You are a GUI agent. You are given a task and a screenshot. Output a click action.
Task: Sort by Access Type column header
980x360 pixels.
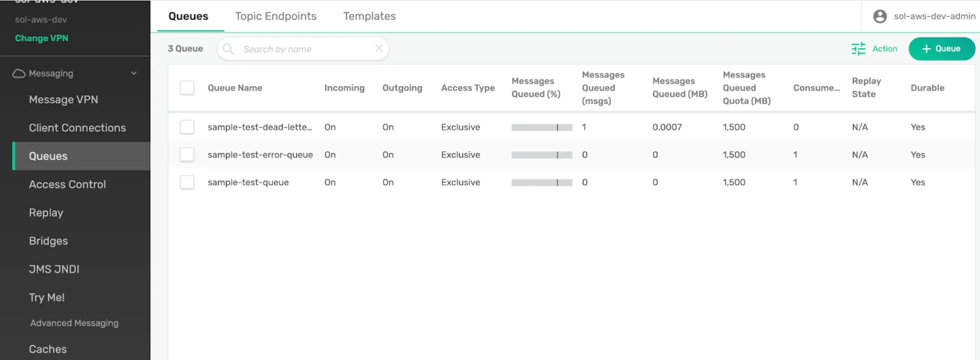click(467, 88)
